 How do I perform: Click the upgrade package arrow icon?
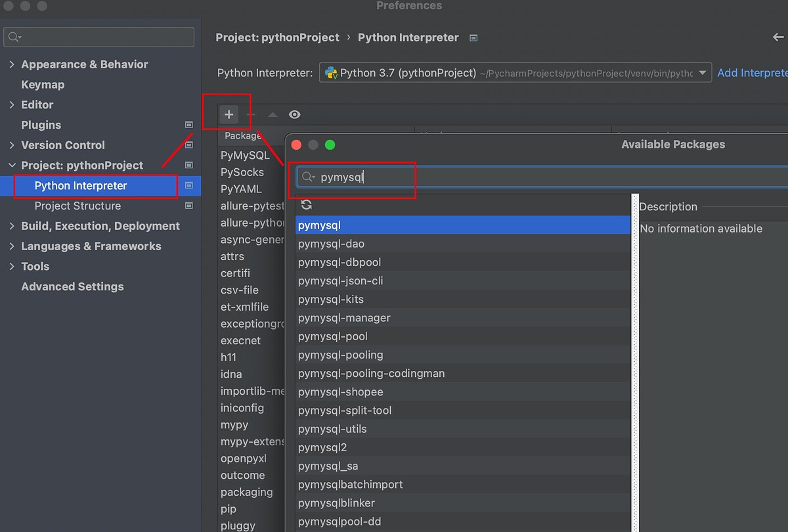point(273,114)
